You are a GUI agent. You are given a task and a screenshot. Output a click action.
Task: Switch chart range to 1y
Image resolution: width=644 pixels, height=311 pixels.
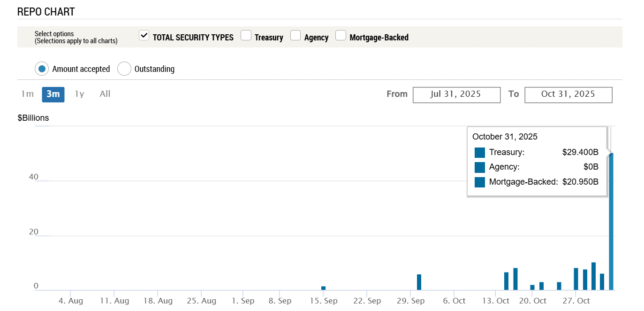coord(79,94)
